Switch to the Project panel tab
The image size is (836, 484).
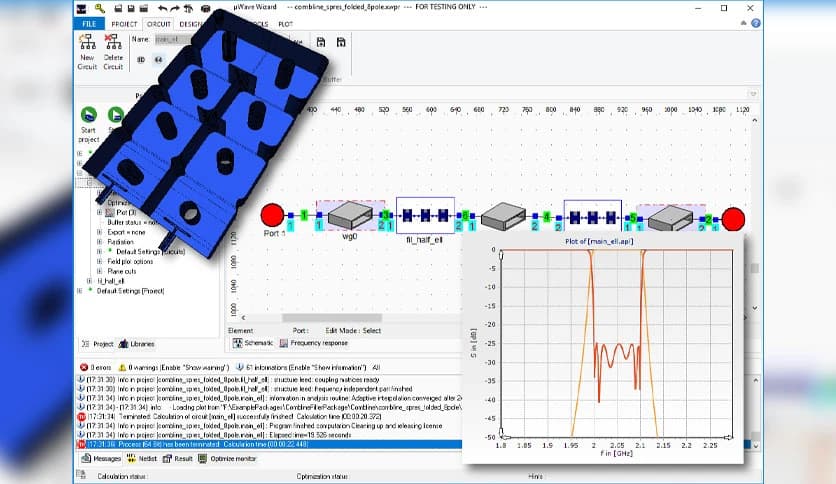98,344
